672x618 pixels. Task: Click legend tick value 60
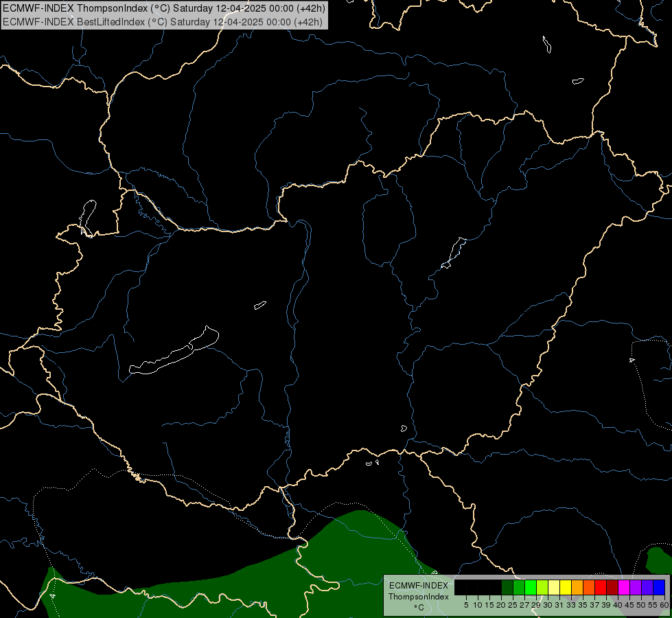[x=664, y=605]
